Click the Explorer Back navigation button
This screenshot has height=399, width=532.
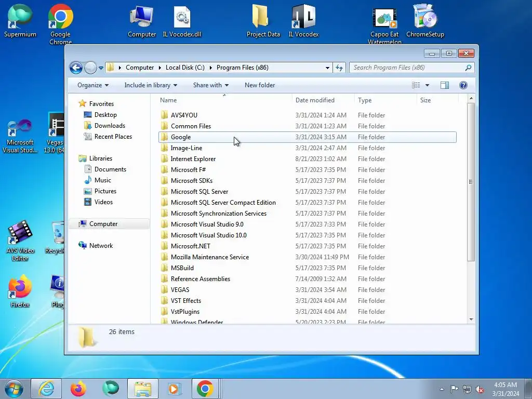(76, 68)
